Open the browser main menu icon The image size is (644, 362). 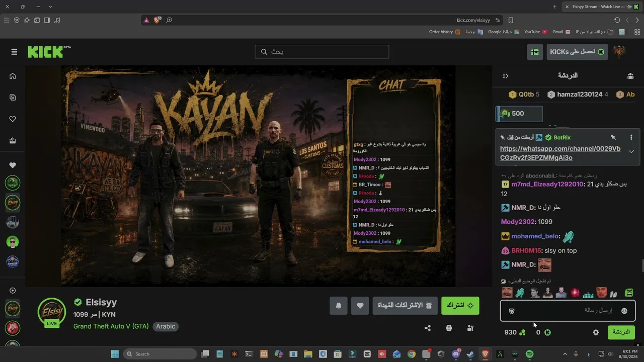tap(7, 20)
